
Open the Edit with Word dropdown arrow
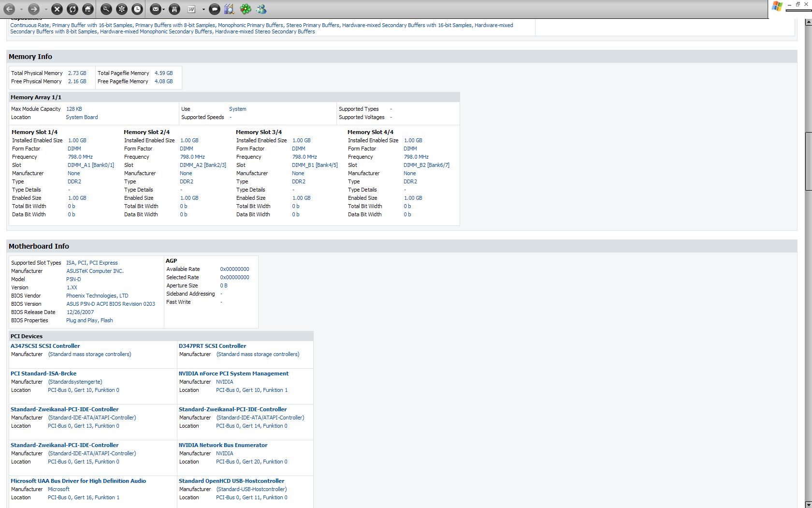pos(203,9)
